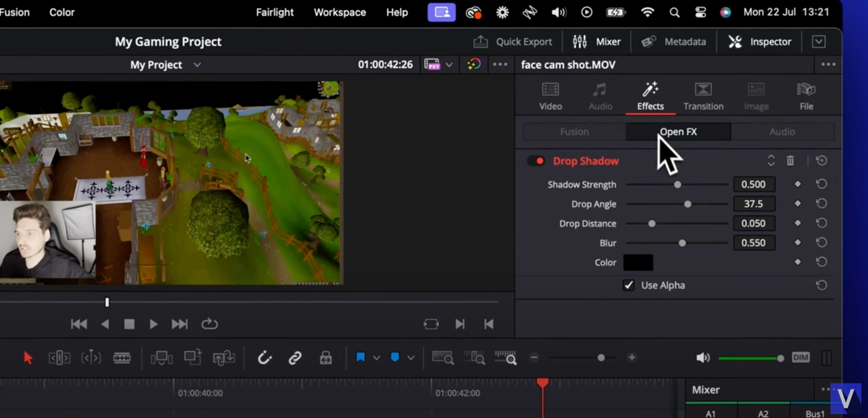Open the shadow Color swatch
Image resolution: width=868 pixels, height=418 pixels.
638,262
